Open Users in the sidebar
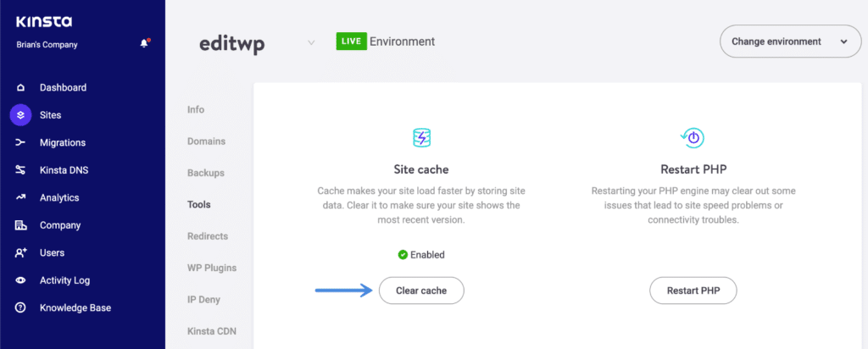Screen dimensions: 868x349 click(x=52, y=252)
